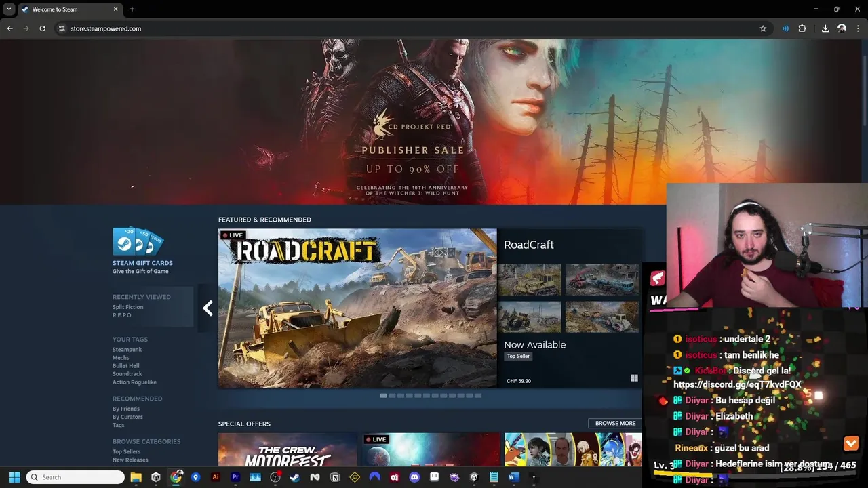Click the Steam Gift Cards link
868x488 pixels.
click(142, 263)
